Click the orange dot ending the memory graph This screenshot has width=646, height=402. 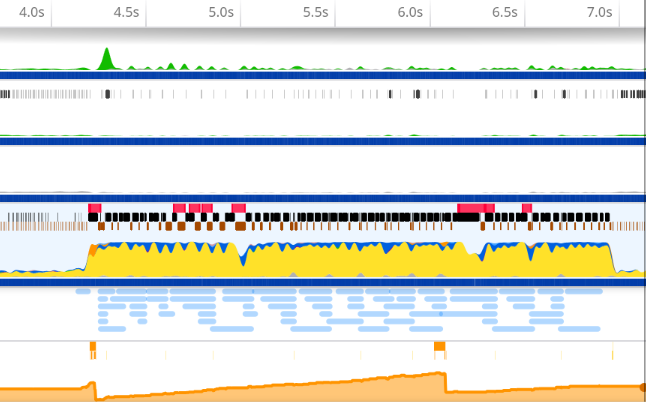pos(642,387)
